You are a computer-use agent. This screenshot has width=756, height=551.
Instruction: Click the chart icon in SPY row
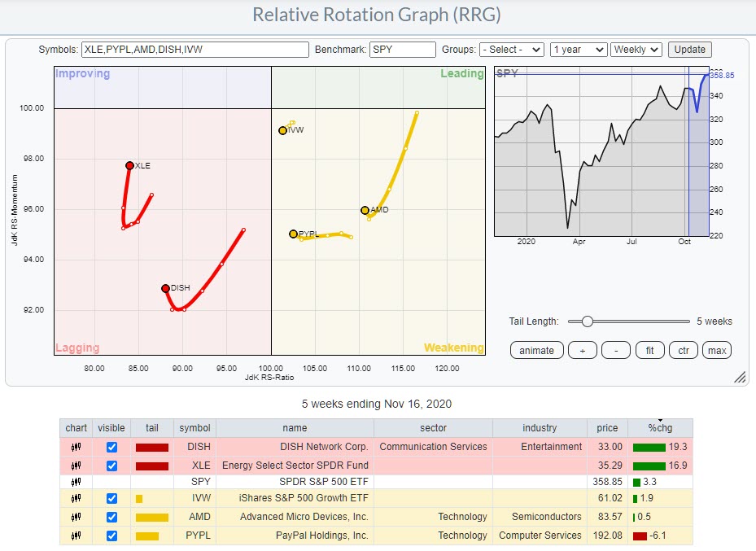coord(76,482)
